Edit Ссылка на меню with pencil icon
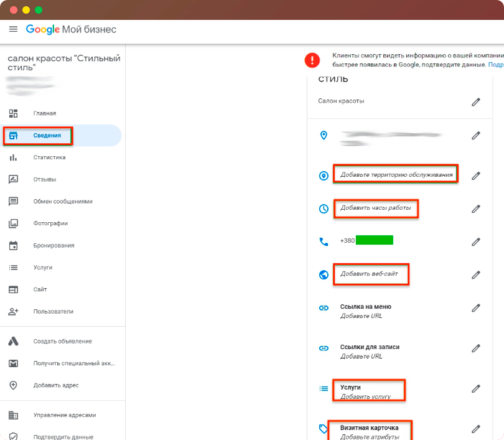 [x=476, y=308]
